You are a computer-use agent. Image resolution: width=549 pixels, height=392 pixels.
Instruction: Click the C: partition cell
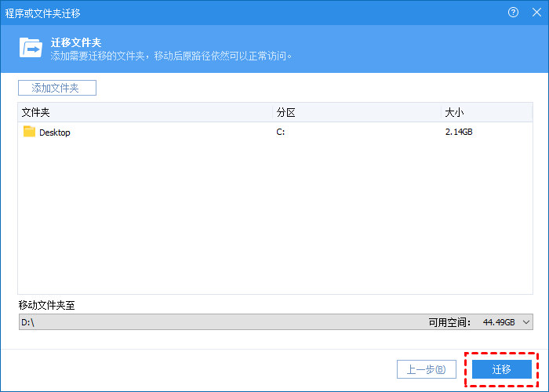coord(281,132)
